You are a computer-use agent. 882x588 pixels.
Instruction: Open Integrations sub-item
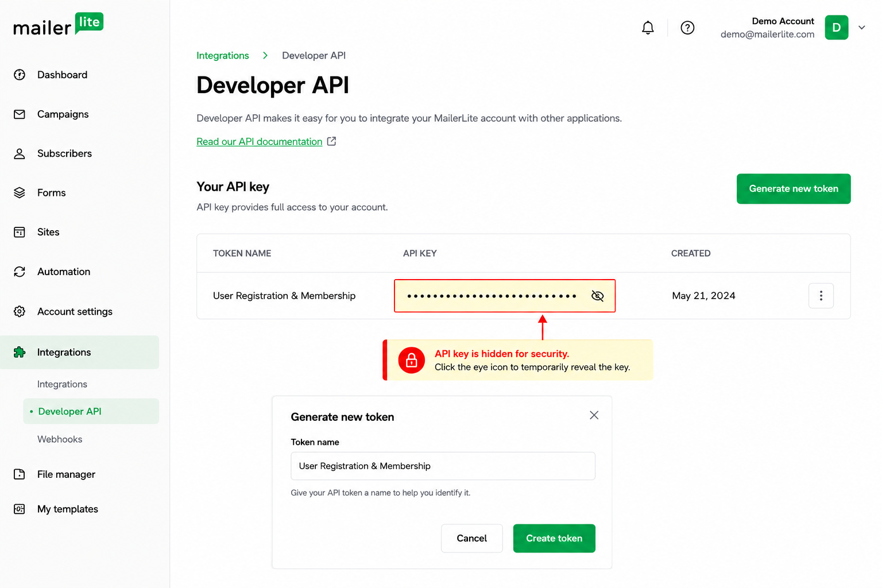point(62,384)
